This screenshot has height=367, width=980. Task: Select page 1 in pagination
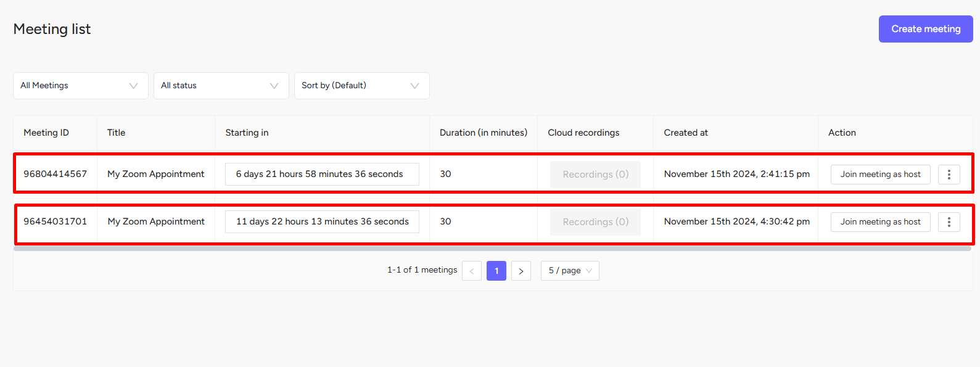(x=496, y=271)
